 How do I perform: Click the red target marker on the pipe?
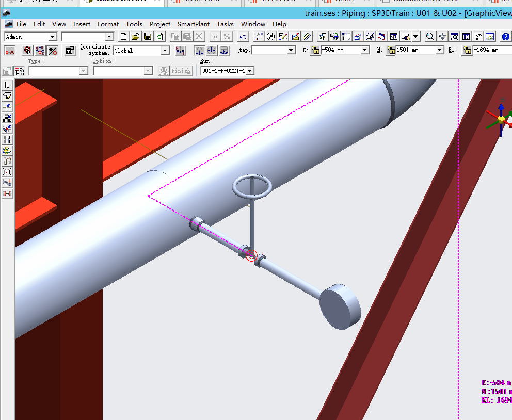pos(251,255)
